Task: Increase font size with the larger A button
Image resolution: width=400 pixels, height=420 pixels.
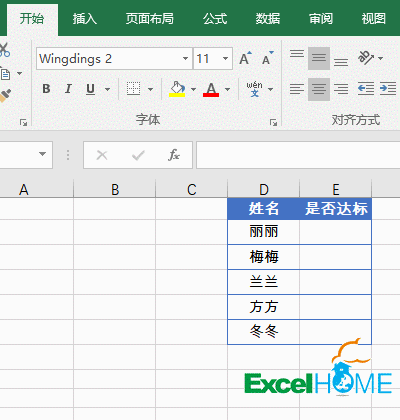Action: click(x=245, y=58)
